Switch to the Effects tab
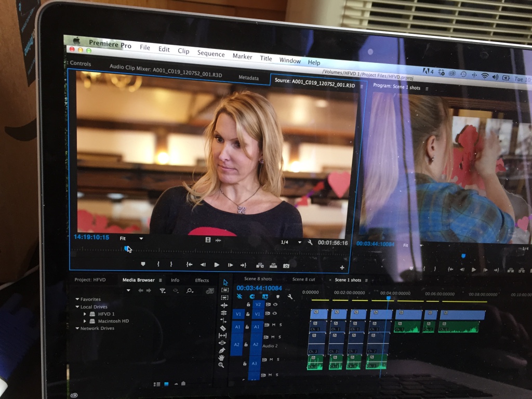This screenshot has width=532, height=399. (202, 280)
